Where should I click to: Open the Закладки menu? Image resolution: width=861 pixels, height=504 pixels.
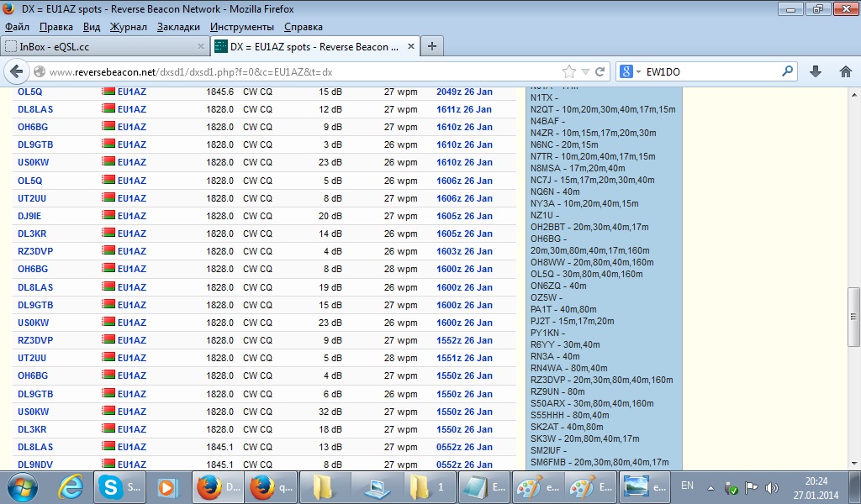point(178,27)
